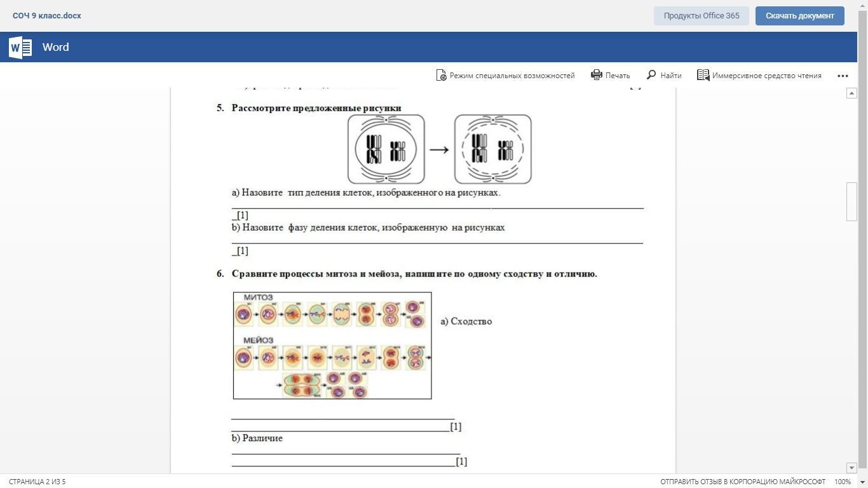Click the Word logo icon
Image resolution: width=868 pixels, height=488 pixels.
click(x=20, y=47)
